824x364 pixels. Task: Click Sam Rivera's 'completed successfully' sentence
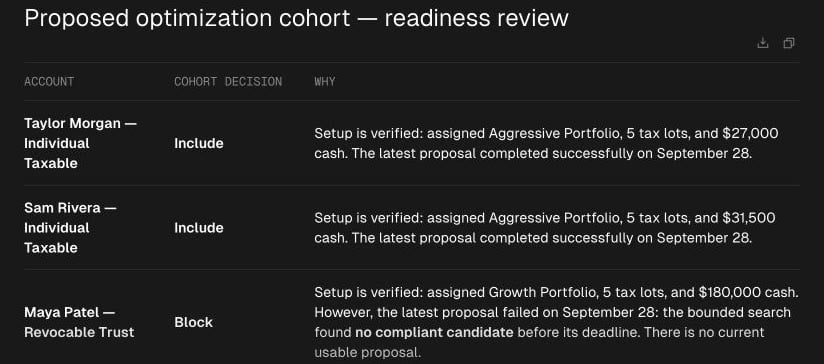tap(552, 238)
